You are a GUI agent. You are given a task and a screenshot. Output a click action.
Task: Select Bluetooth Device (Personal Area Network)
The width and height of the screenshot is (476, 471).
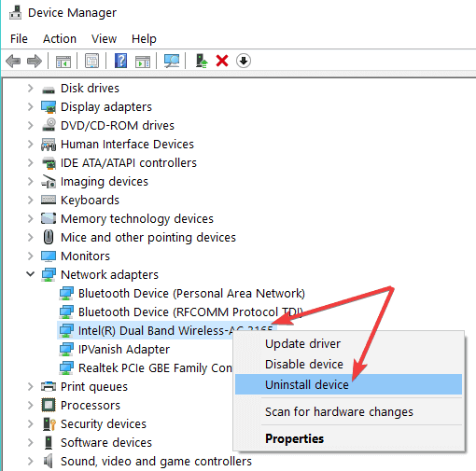(x=191, y=294)
